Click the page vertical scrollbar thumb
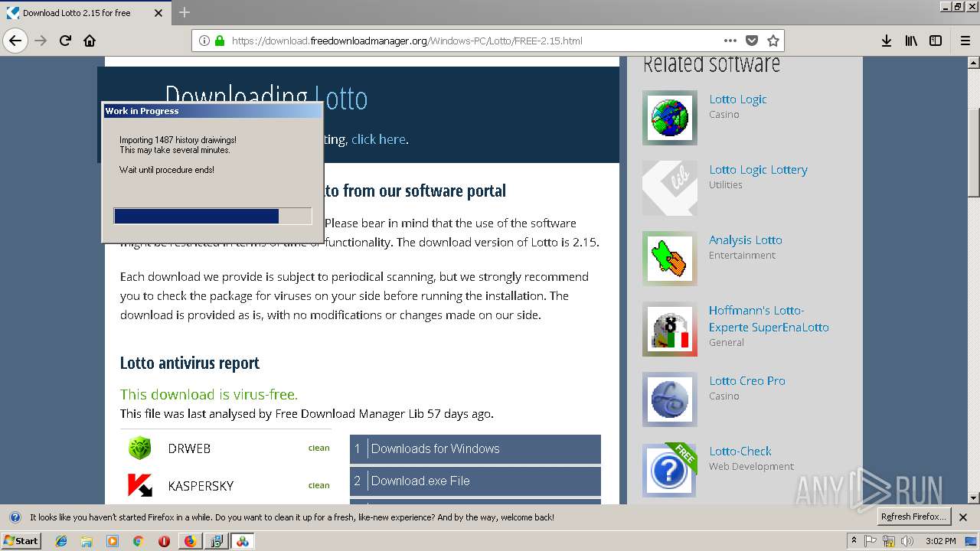This screenshot has width=980, height=551. pyautogui.click(x=974, y=152)
